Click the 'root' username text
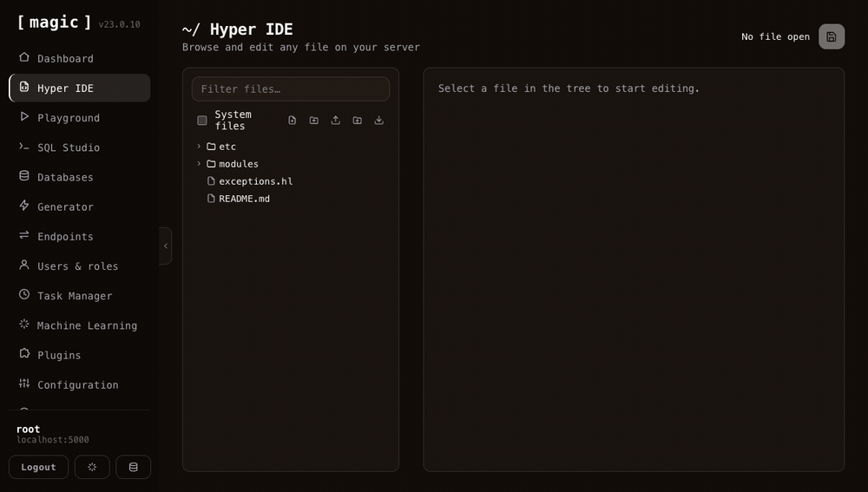The width and height of the screenshot is (868, 492). [29, 429]
